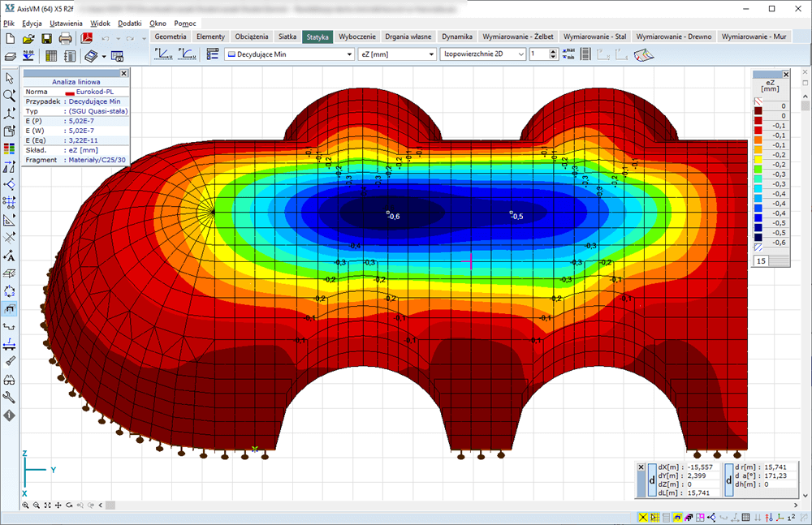Toggle the yellow highlighted status bar icon
Viewport: 812px width, 525px height.
click(644, 518)
